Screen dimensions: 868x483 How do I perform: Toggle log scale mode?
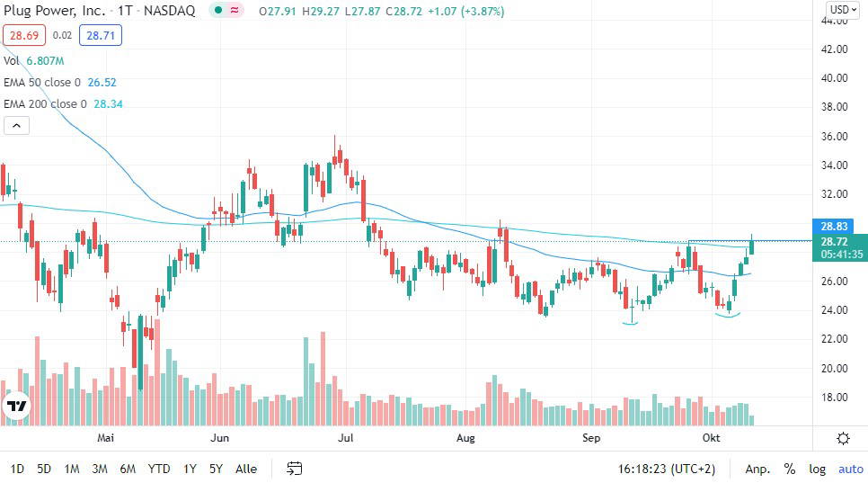817,469
